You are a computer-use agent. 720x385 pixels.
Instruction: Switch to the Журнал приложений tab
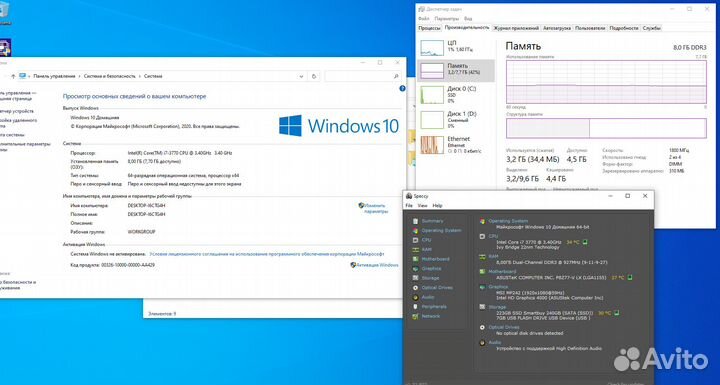click(516, 28)
